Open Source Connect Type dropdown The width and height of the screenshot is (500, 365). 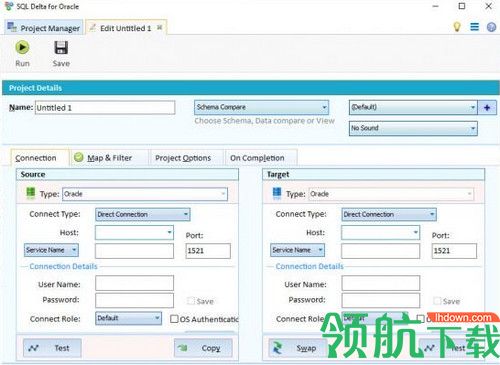[143, 215]
